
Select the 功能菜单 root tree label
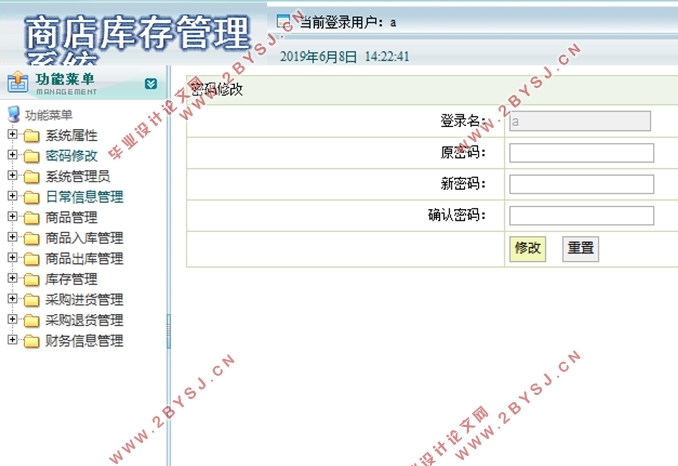(x=48, y=115)
